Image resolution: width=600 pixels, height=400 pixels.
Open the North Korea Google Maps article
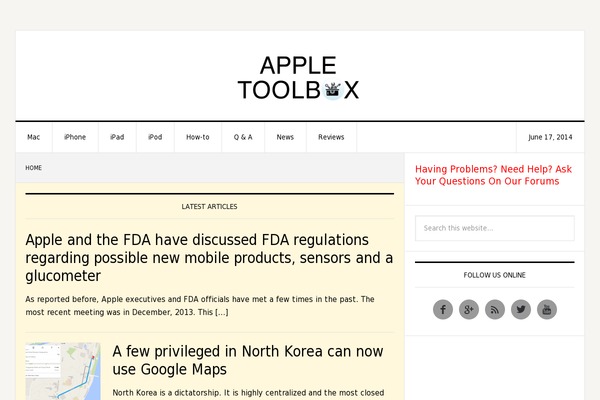pos(248,360)
